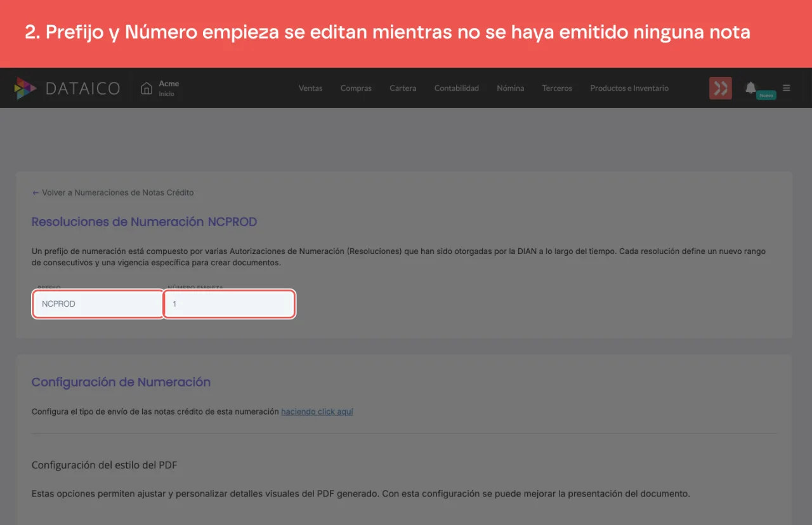Viewport: 812px width, 525px height.
Task: Open the Terceros menu
Action: 557,88
